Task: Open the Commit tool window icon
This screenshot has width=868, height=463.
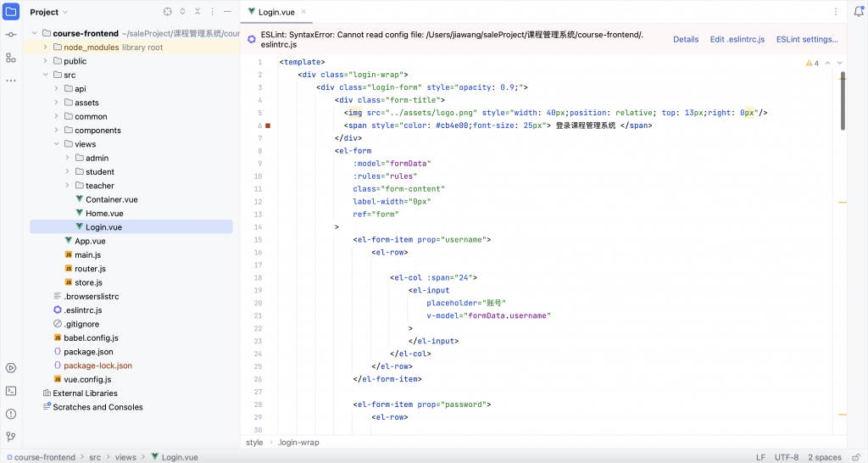Action: click(x=11, y=35)
